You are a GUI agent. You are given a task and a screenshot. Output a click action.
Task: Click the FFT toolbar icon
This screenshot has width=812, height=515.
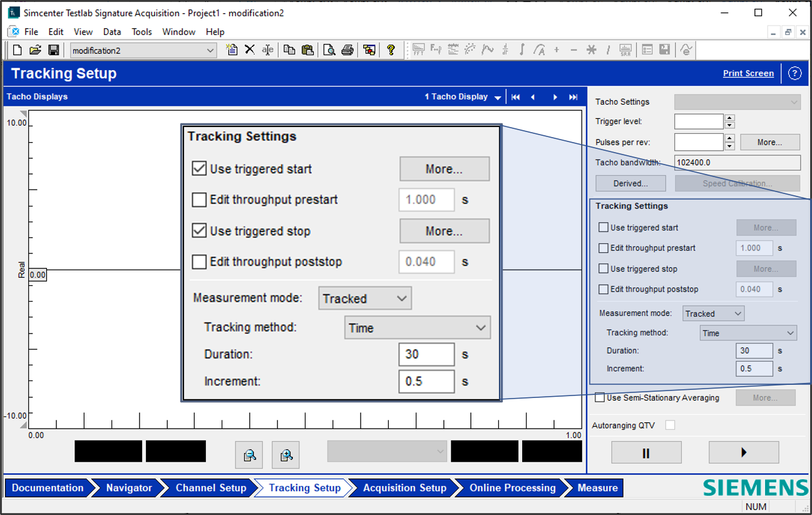coord(418,50)
